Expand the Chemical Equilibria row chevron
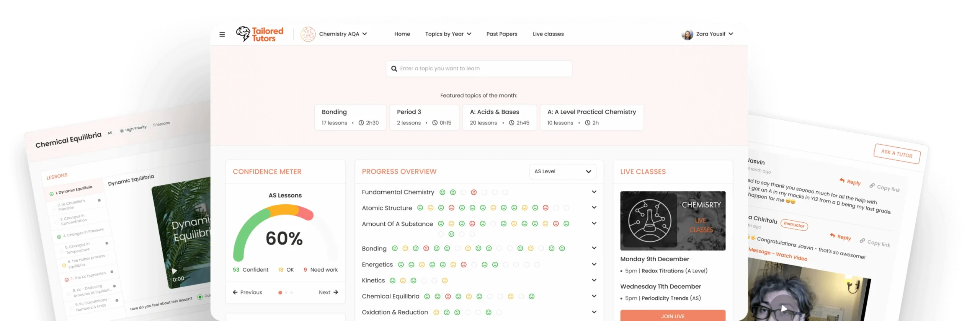The image size is (980, 321). tap(594, 296)
